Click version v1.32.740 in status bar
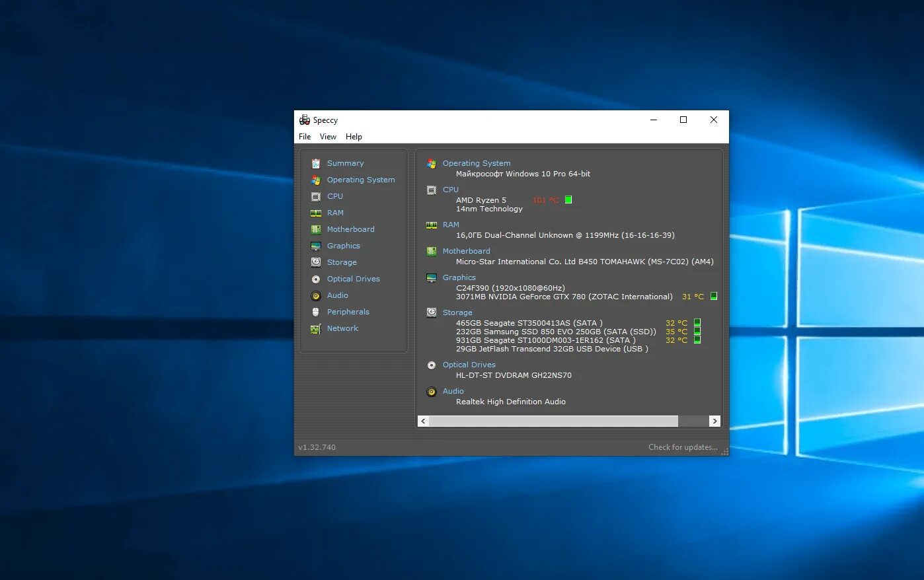The width and height of the screenshot is (924, 580). 317,447
